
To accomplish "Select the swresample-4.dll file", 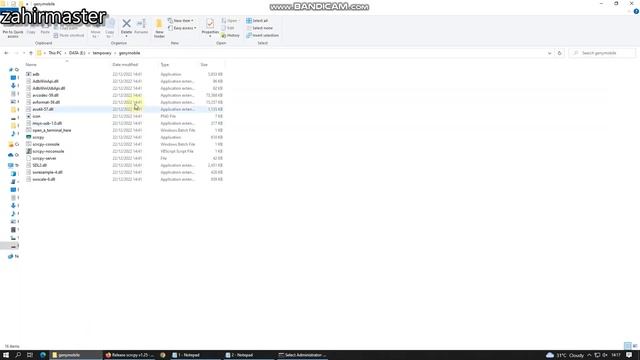I will (47, 172).
